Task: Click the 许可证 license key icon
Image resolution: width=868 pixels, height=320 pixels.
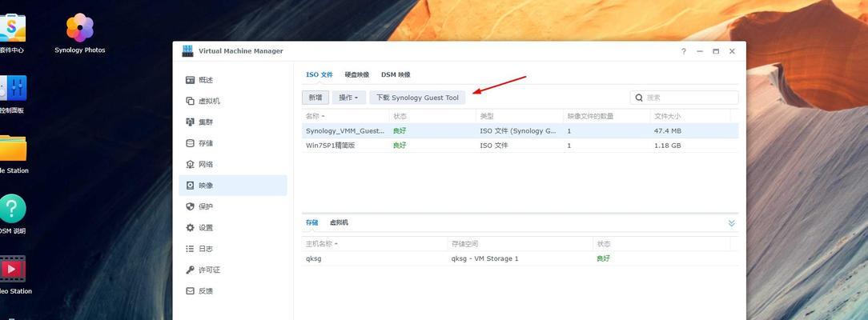Action: (x=190, y=270)
